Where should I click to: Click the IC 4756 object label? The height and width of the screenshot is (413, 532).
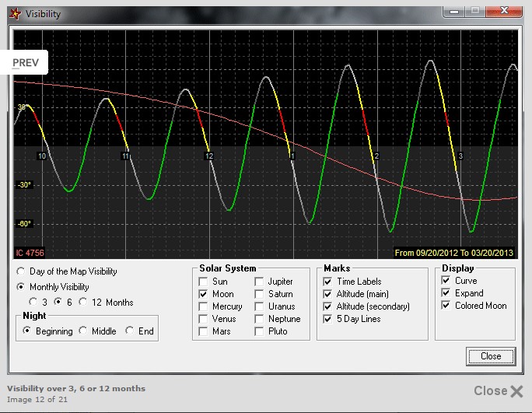pyautogui.click(x=30, y=253)
